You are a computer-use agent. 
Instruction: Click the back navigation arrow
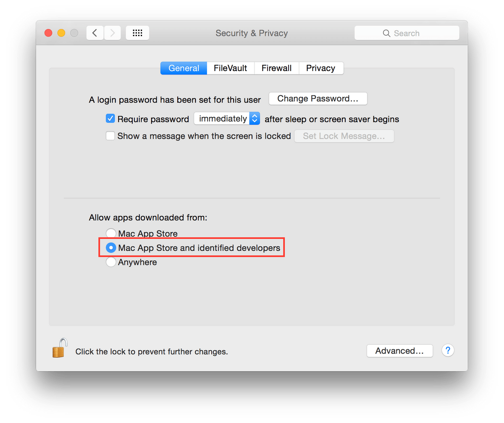tap(94, 32)
